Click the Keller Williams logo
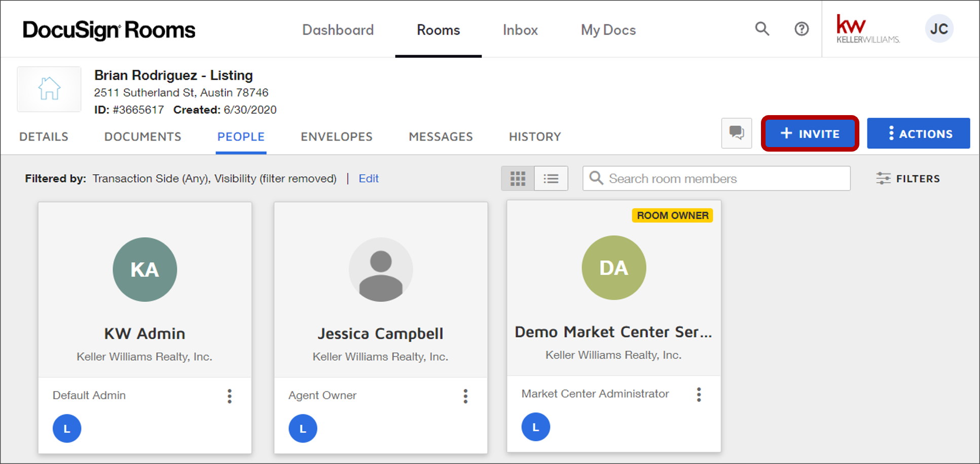 point(868,29)
